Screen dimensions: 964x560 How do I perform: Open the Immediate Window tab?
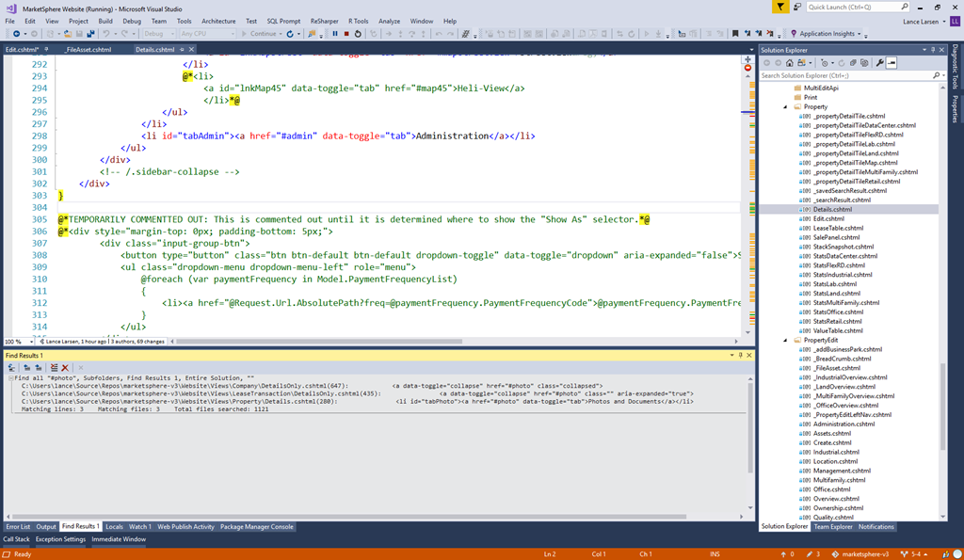point(119,539)
